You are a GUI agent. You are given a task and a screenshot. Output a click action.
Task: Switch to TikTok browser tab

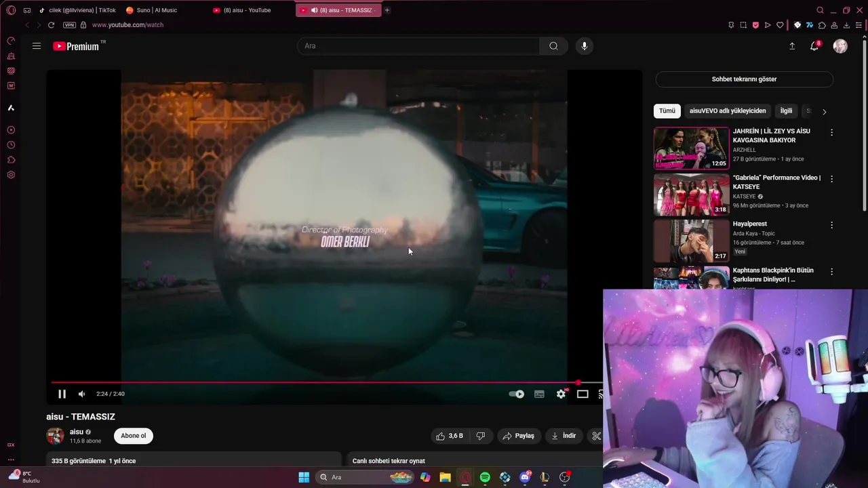(77, 10)
